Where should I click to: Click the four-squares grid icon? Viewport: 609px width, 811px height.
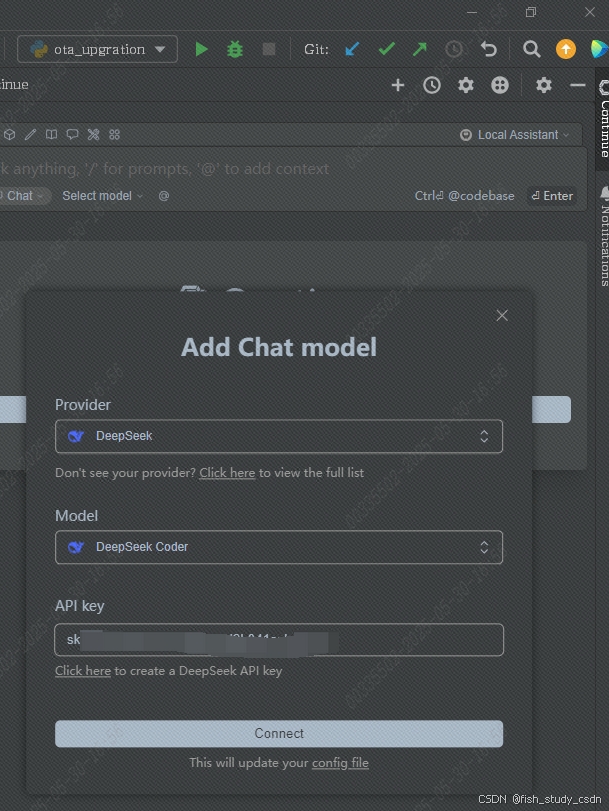click(x=114, y=134)
